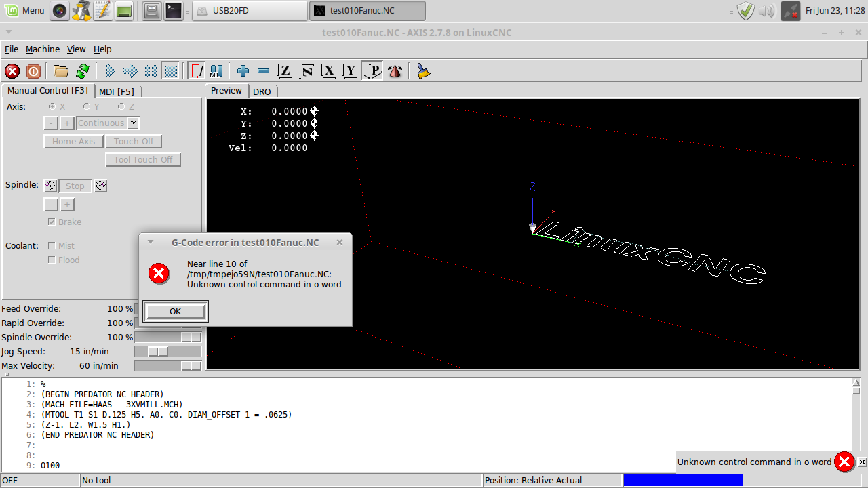Image resolution: width=868 pixels, height=488 pixels.
Task: Click OK in the G-Code error dialog
Action: (176, 311)
